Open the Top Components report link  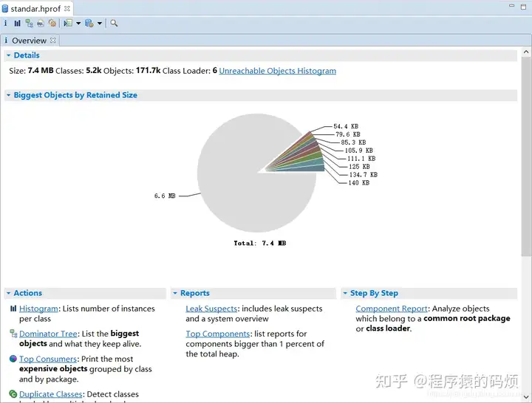point(218,334)
